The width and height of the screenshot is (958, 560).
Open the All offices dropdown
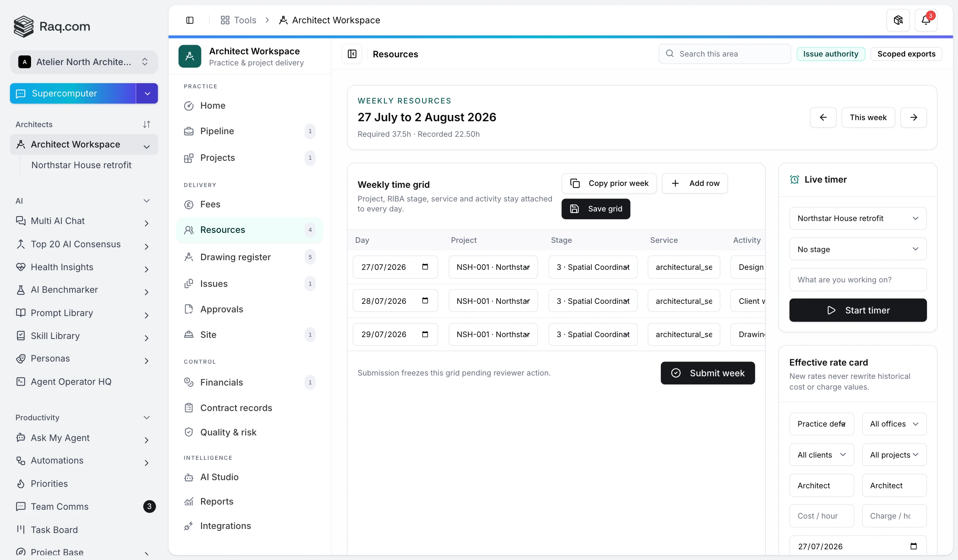[x=894, y=424]
